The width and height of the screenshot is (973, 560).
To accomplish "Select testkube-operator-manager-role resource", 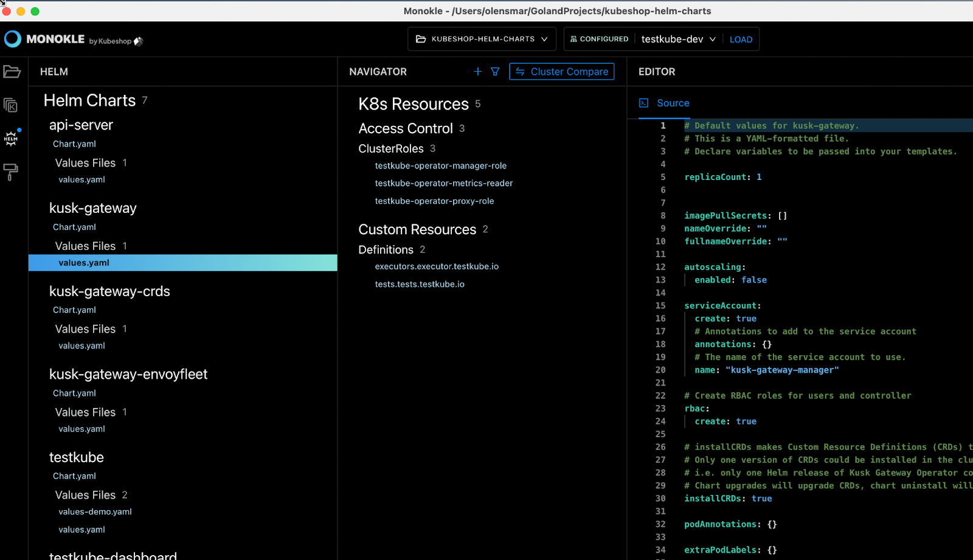I will coord(441,166).
